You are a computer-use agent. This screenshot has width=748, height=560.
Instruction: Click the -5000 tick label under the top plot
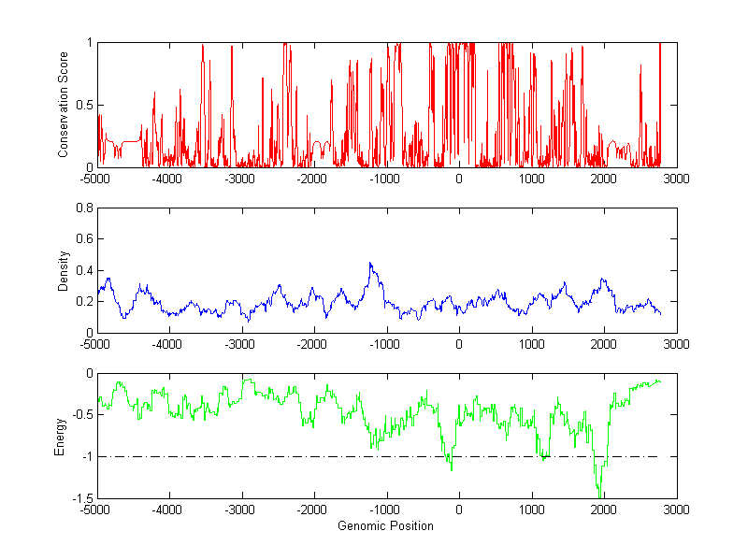[95, 179]
